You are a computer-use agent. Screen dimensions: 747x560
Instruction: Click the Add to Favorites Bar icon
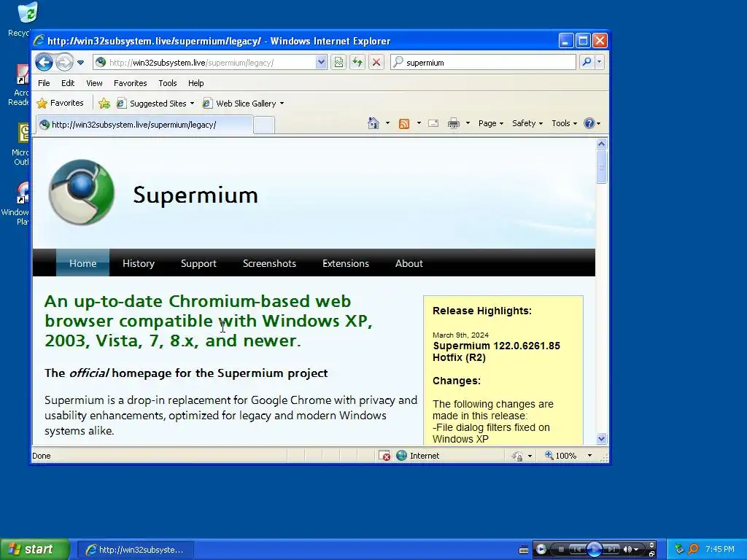[104, 104]
